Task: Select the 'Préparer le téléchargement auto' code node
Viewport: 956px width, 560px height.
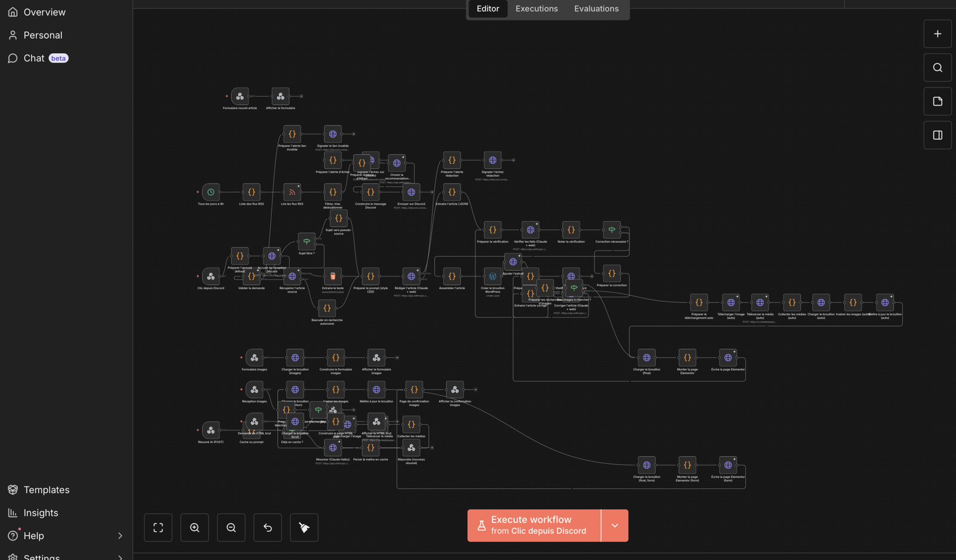Action: click(x=698, y=303)
